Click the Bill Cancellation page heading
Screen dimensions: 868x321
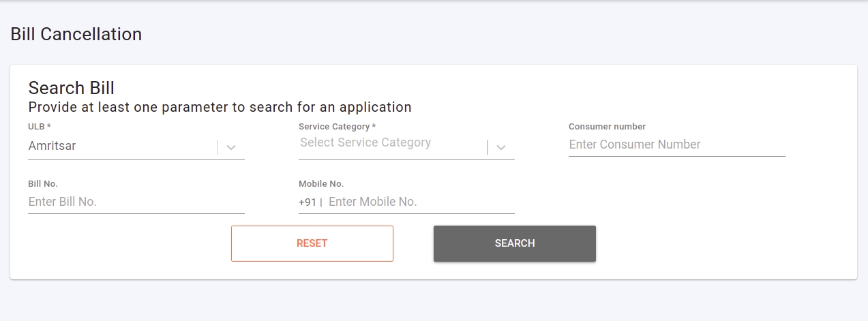pyautogui.click(x=76, y=34)
